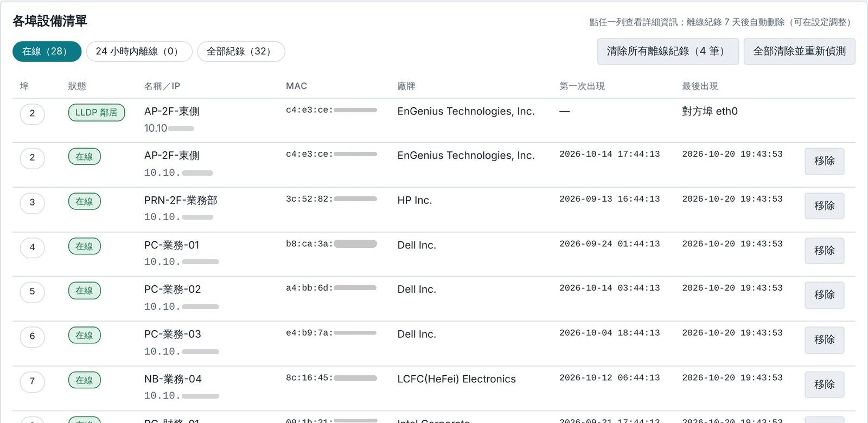Click the 最後出現 column header
This screenshot has height=423, width=868.
pyautogui.click(x=700, y=86)
